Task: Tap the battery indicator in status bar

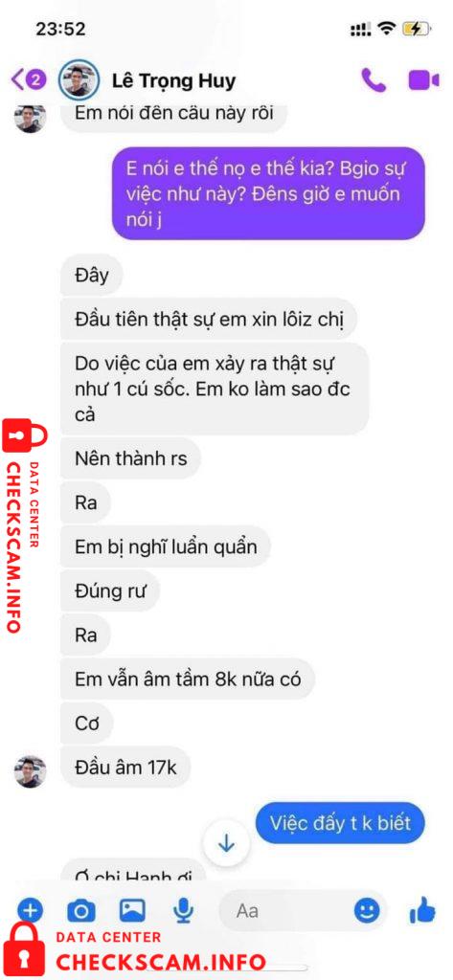Action: [416, 29]
